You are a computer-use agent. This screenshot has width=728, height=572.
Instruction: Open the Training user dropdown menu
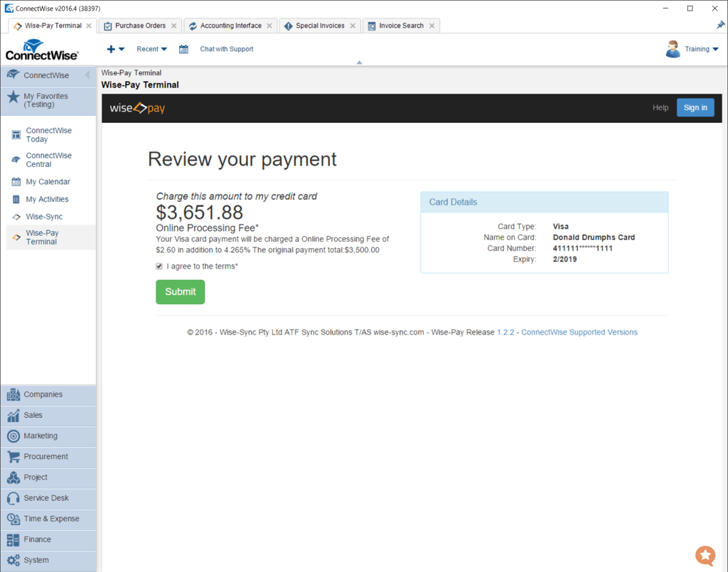[702, 49]
